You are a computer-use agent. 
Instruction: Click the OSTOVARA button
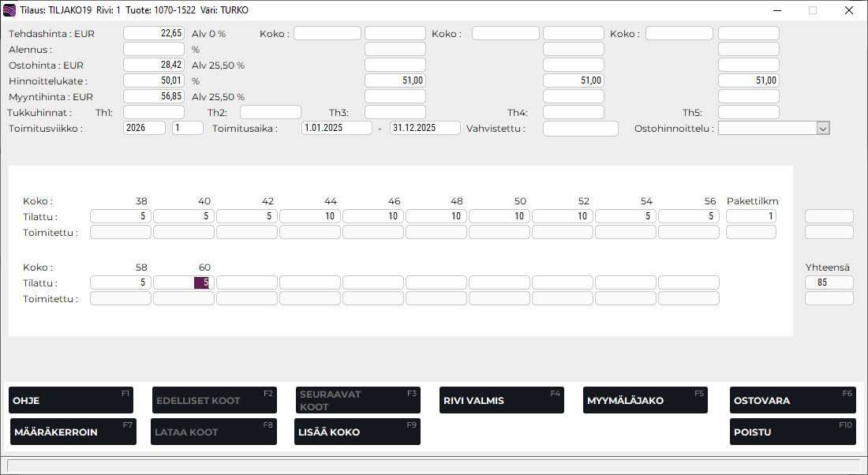click(792, 400)
